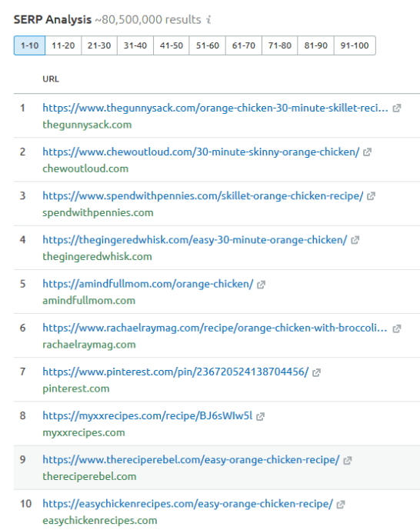Click the green thereciperebel.com domain text
The image size is (420, 530).
pos(89,476)
